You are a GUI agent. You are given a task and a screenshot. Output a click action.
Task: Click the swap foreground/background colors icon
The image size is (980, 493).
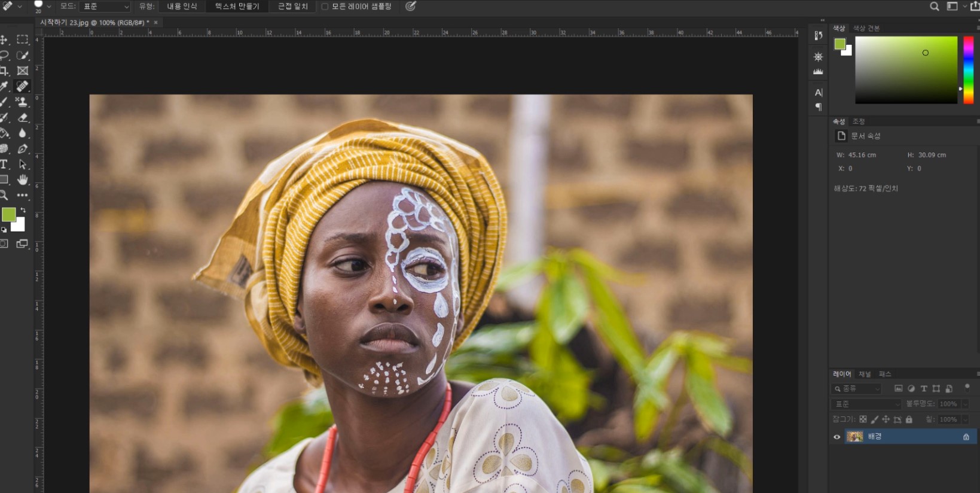(23, 211)
